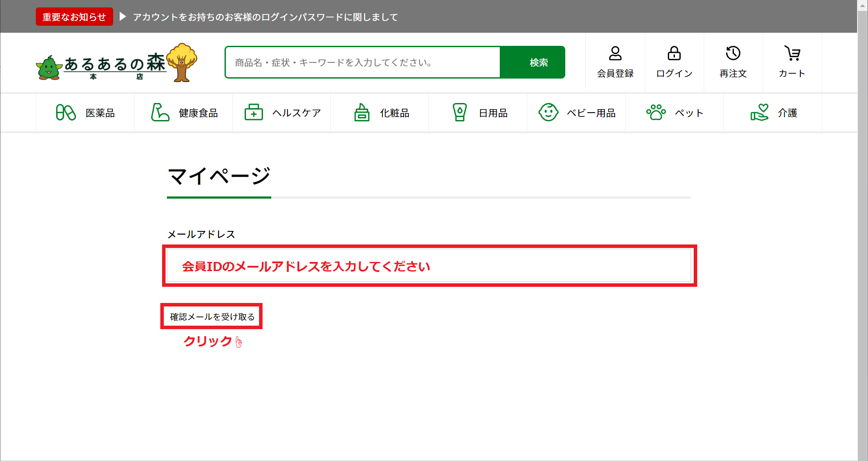Screen dimensions: 868x461
Task: Click the red 重要なお知らせ badge
Action: [74, 17]
